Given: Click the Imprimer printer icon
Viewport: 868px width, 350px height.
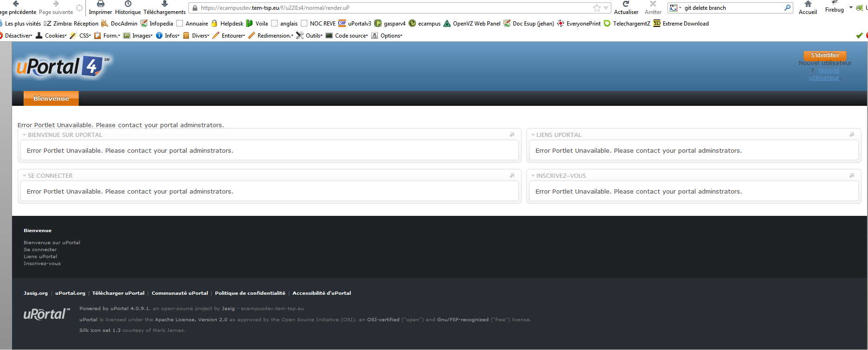Looking at the screenshot, I should (x=100, y=4).
